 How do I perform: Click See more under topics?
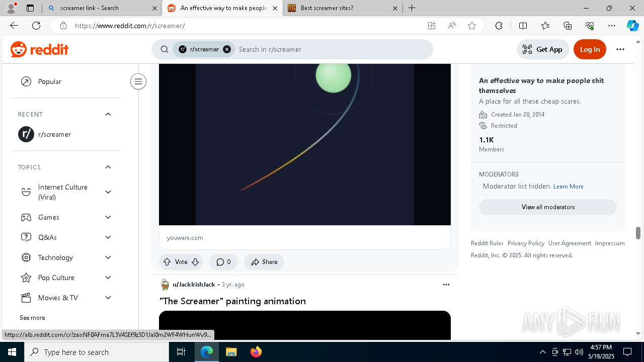32,318
